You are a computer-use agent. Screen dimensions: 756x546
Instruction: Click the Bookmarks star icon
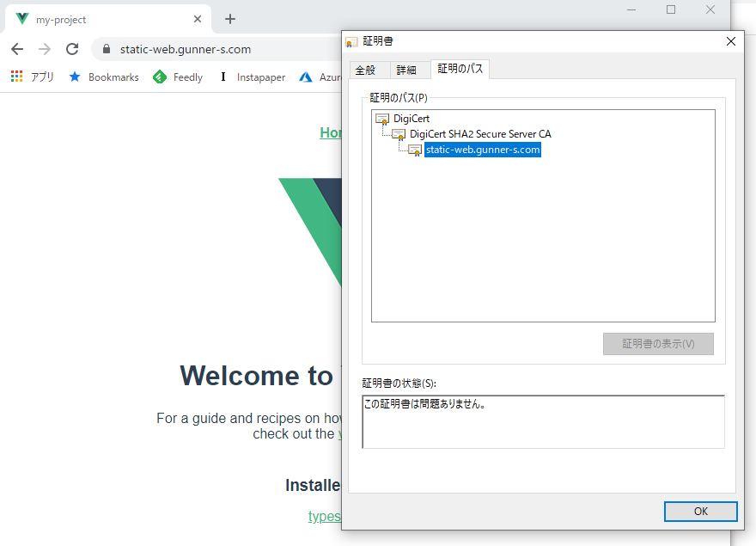pyautogui.click(x=75, y=77)
